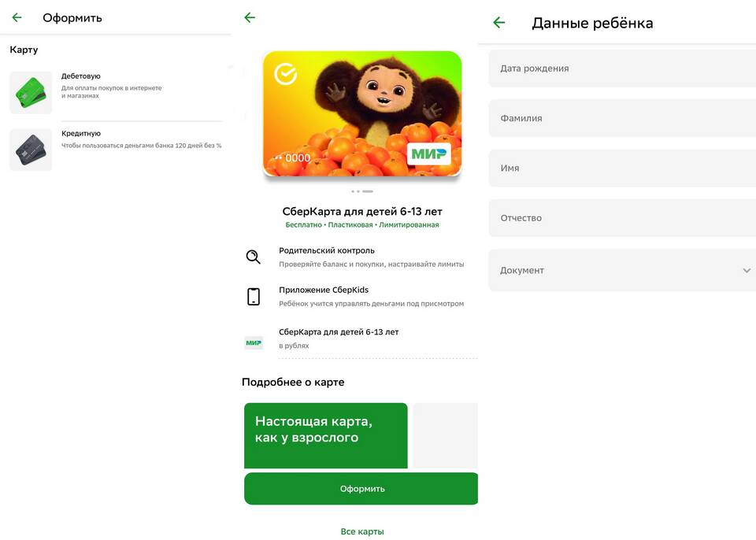Tap the small МИР logo icon
Screen dimensions: 756x540
click(x=254, y=342)
